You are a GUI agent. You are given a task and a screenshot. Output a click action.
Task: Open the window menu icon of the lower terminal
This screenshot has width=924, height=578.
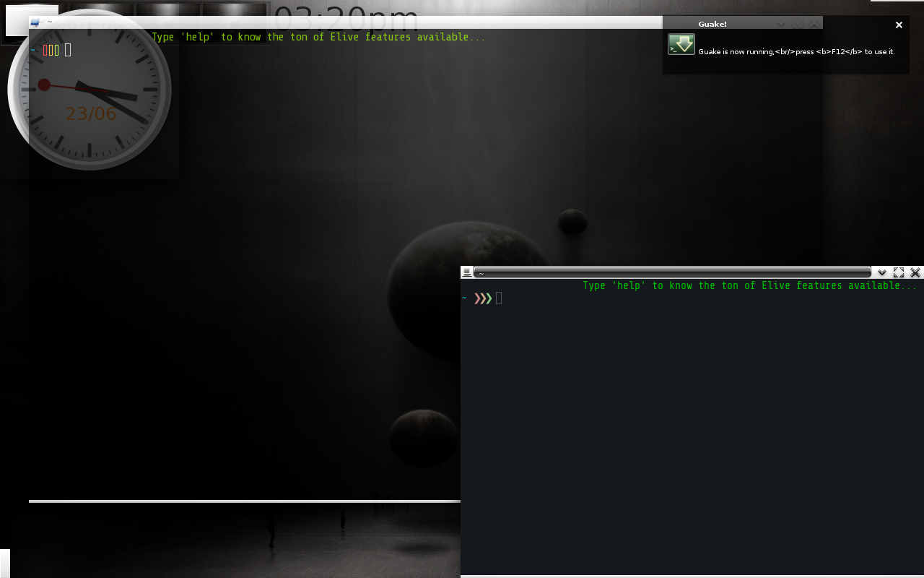click(x=467, y=272)
